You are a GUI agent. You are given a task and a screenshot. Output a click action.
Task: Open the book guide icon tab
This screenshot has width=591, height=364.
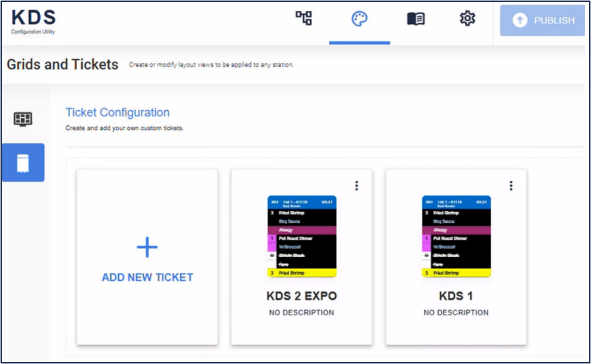416,18
